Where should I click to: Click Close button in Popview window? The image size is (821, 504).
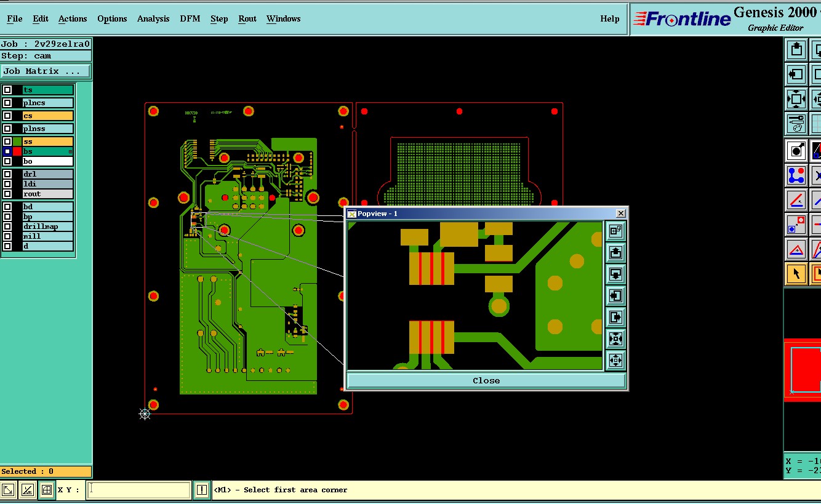[486, 380]
